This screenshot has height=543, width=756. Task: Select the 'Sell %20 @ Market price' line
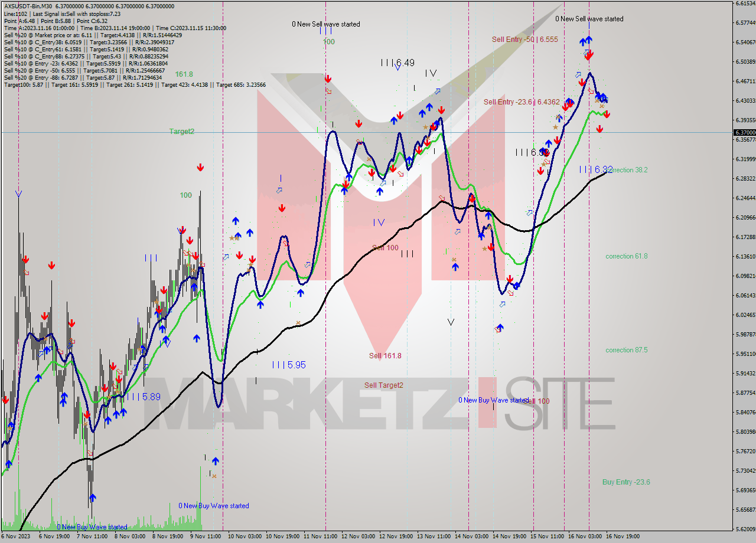click(x=93, y=35)
